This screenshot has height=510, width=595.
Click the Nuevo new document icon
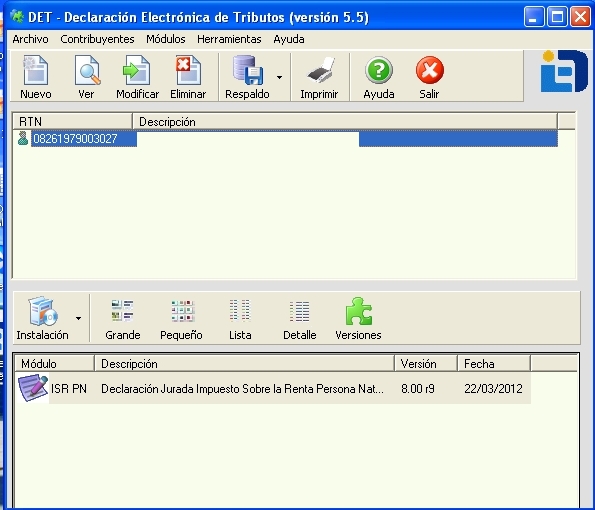36,71
